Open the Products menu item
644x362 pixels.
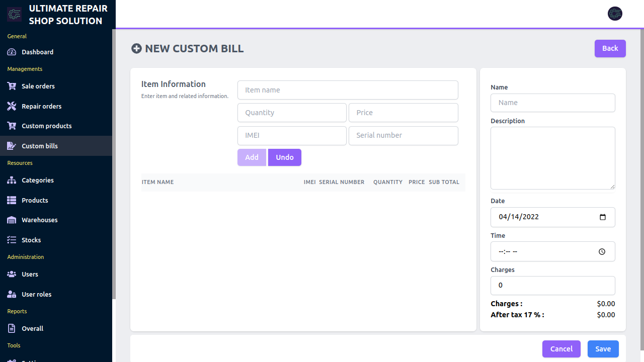pos(35,201)
